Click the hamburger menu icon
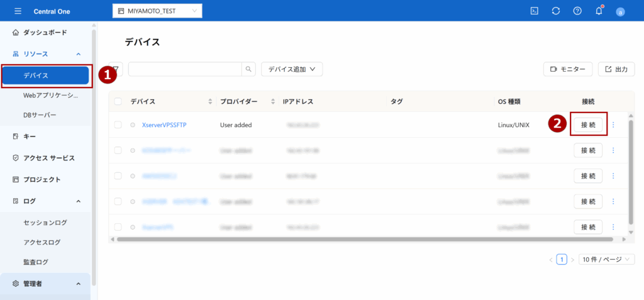 pos(18,11)
